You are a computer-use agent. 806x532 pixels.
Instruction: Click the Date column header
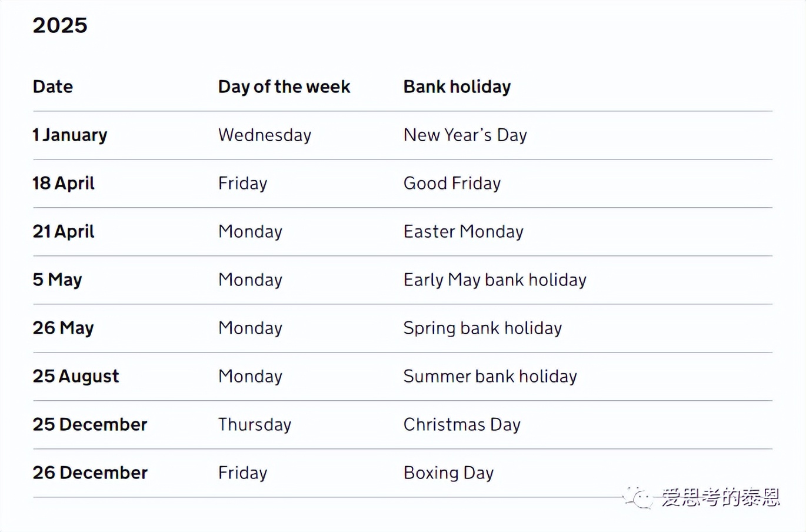coord(53,87)
